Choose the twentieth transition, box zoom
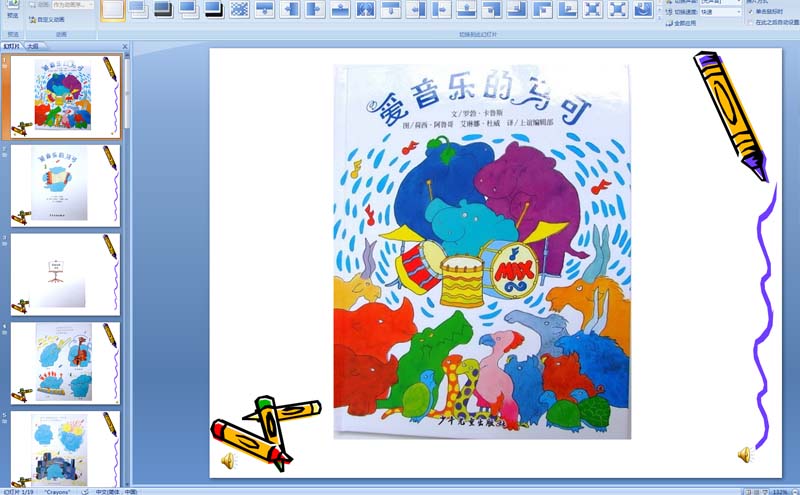800x495 pixels. (x=593, y=9)
